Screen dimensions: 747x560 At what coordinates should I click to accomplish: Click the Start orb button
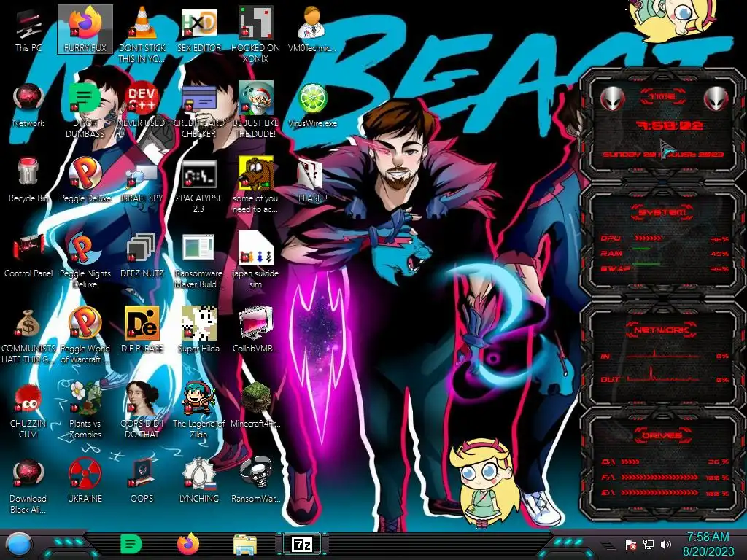pos(18,545)
